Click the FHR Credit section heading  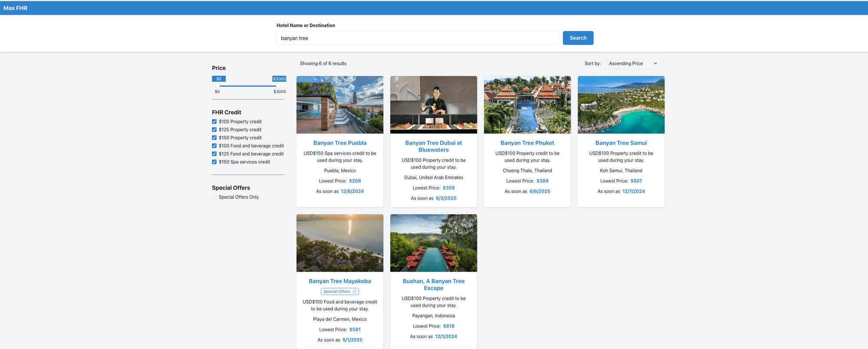pyautogui.click(x=227, y=112)
